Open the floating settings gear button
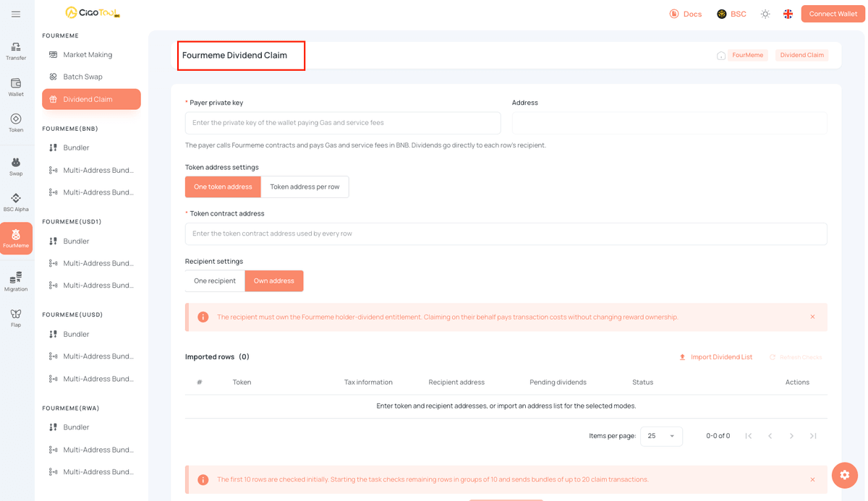 [x=844, y=475]
